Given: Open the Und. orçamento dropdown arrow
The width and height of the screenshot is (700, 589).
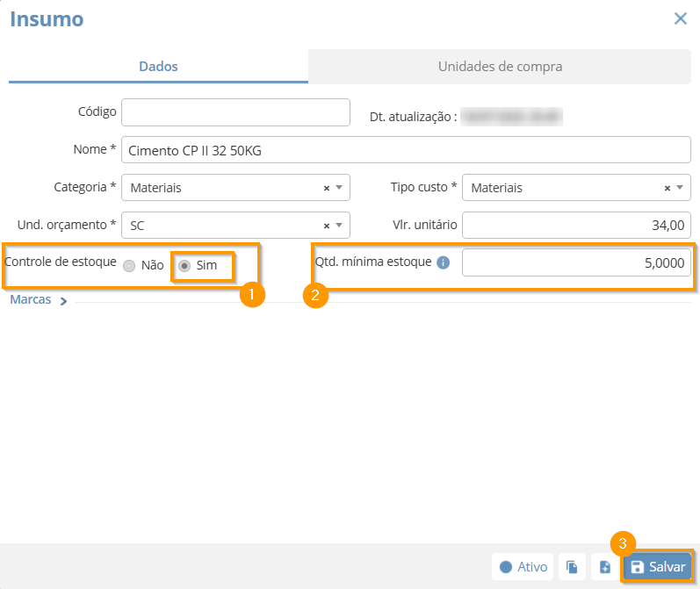Looking at the screenshot, I should (x=339, y=225).
